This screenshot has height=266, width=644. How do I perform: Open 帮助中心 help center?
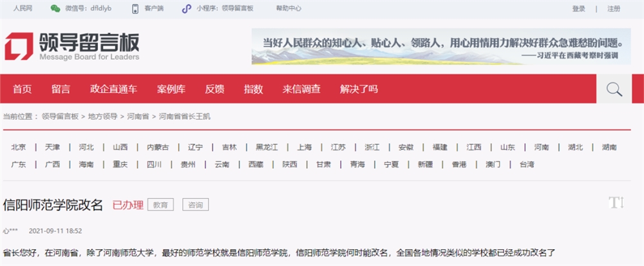pos(289,8)
